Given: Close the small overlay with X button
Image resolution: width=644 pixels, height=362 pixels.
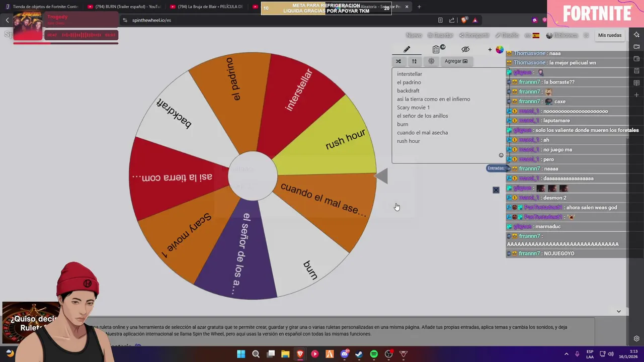Looking at the screenshot, I should tap(496, 190).
